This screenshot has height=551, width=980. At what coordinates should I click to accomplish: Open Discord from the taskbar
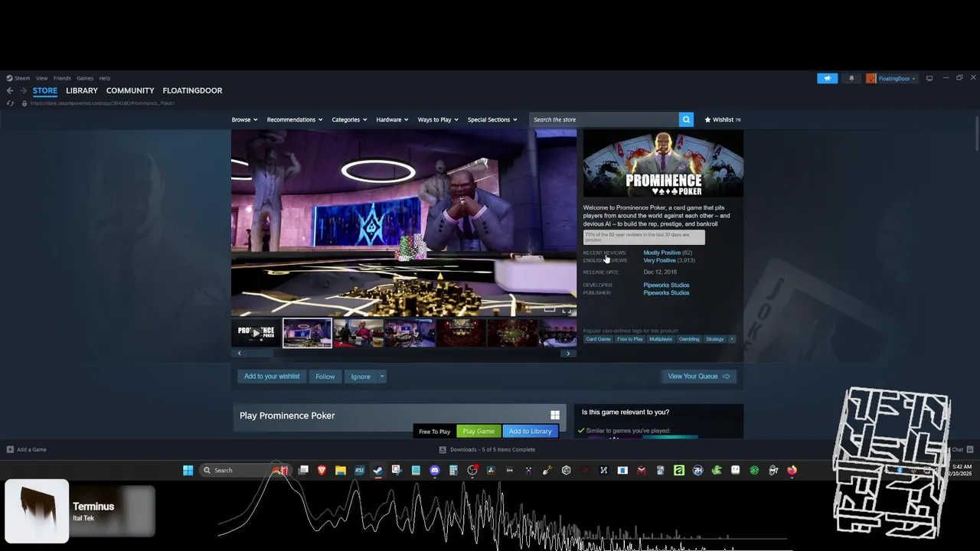click(x=435, y=470)
